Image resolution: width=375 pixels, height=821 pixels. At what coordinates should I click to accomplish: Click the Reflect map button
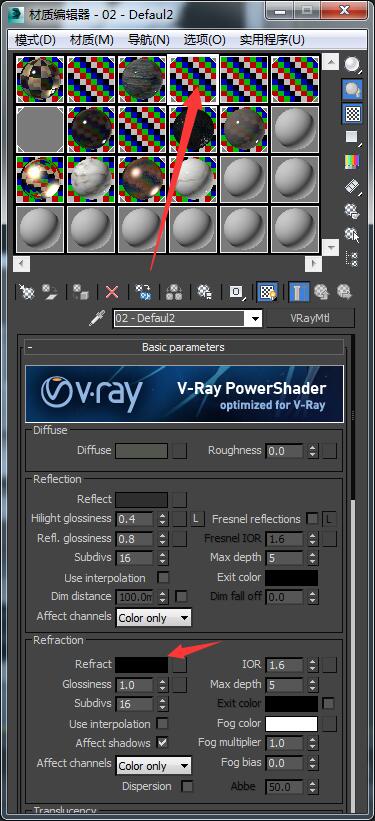(x=180, y=500)
